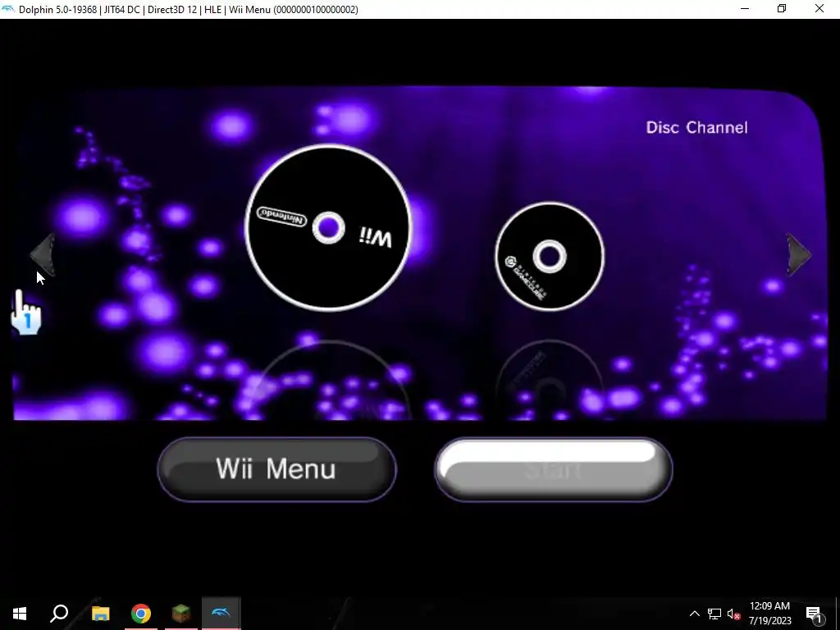This screenshot has width=840, height=630.
Task: Open Windows taskbar search
Action: pos(59,614)
